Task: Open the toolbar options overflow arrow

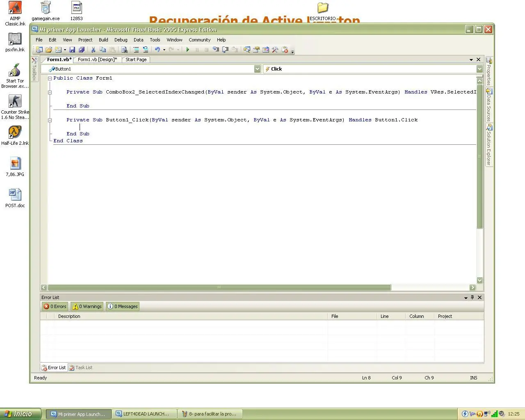Action: (x=292, y=52)
